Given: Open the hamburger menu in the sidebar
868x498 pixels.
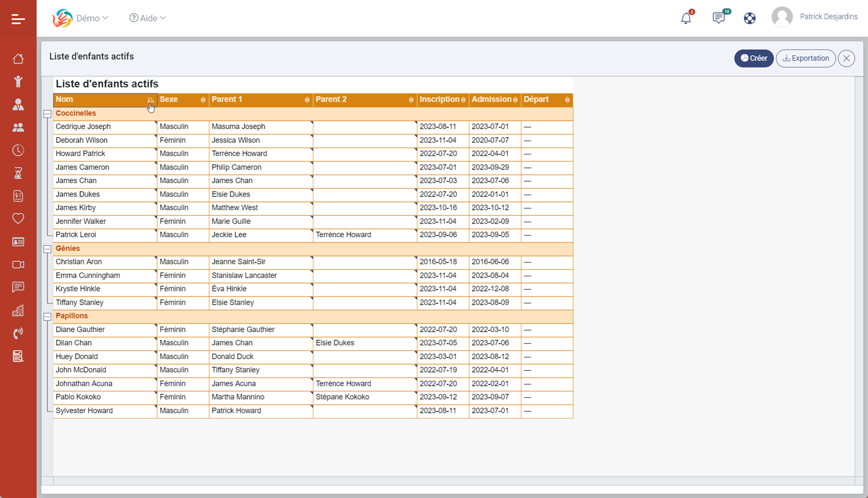Looking at the screenshot, I should 18,19.
